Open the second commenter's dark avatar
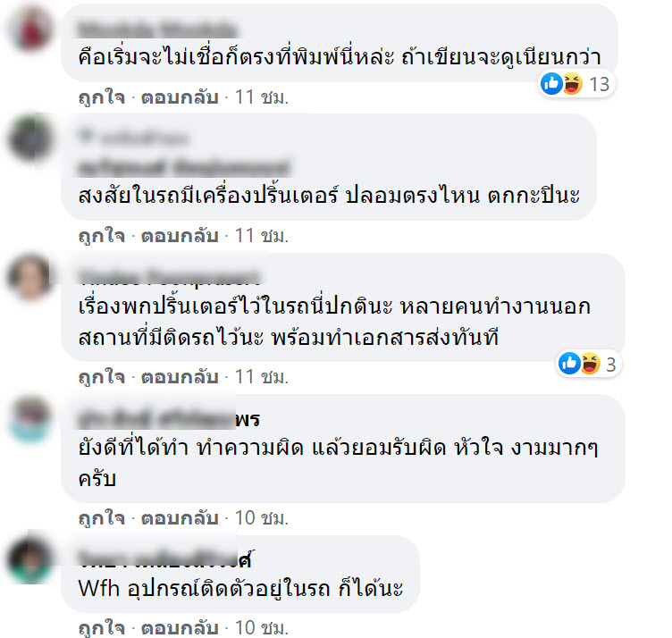 (30, 139)
